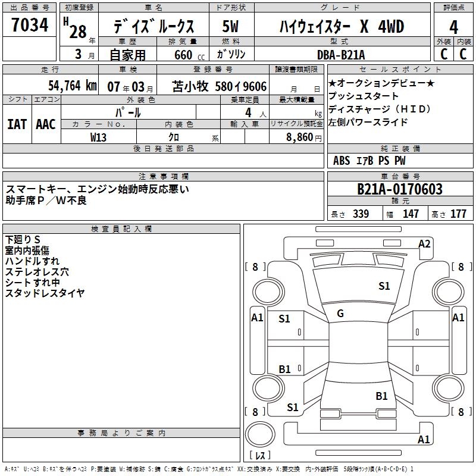This screenshot has height=476, width=476.
Task: Select the overall evaluation score 4
Action: tap(453, 27)
